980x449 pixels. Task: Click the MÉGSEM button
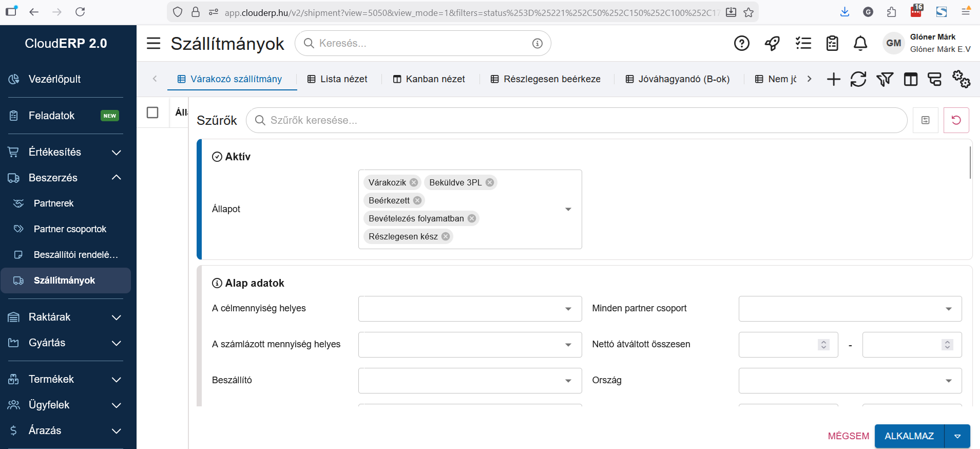848,436
